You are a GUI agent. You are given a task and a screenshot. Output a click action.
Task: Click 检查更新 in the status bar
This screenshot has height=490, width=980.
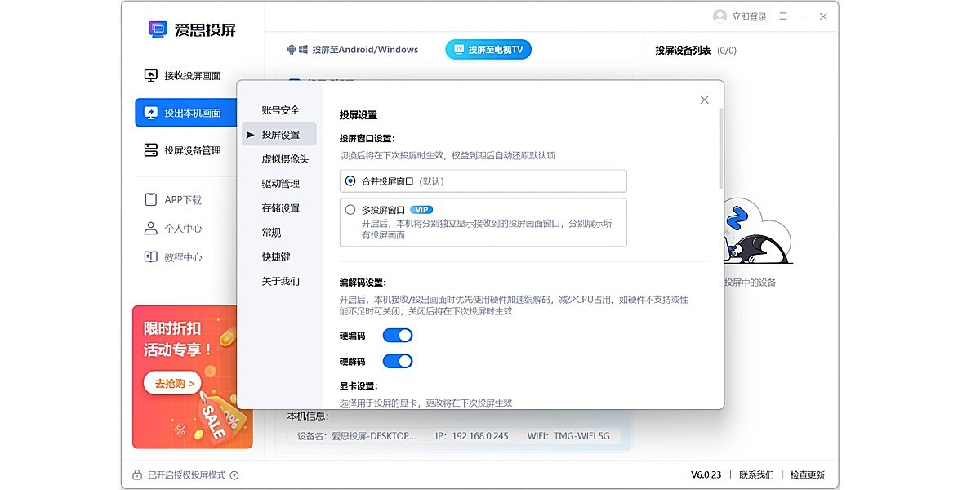(x=807, y=474)
